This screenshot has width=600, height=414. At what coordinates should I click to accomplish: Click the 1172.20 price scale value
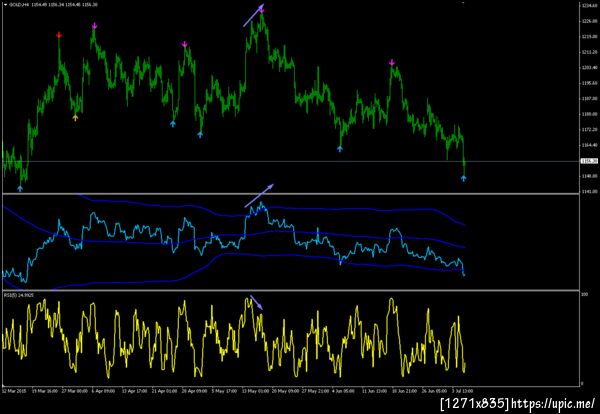[x=590, y=130]
